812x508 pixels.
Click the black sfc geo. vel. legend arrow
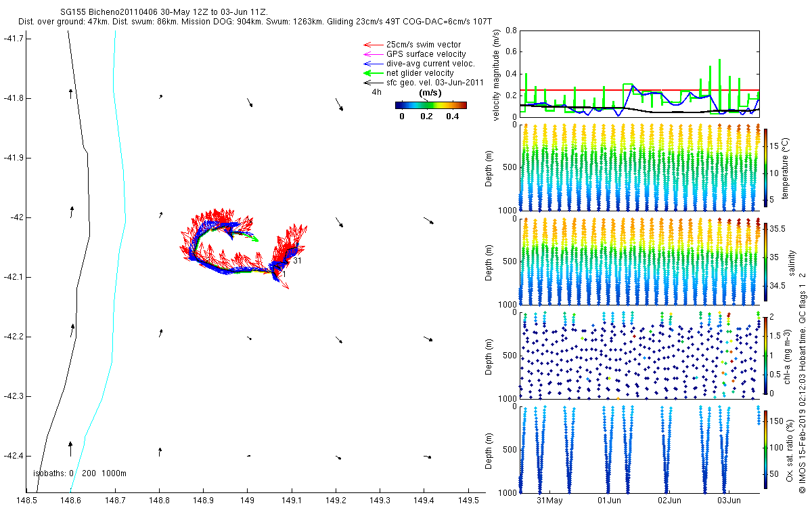point(372,83)
